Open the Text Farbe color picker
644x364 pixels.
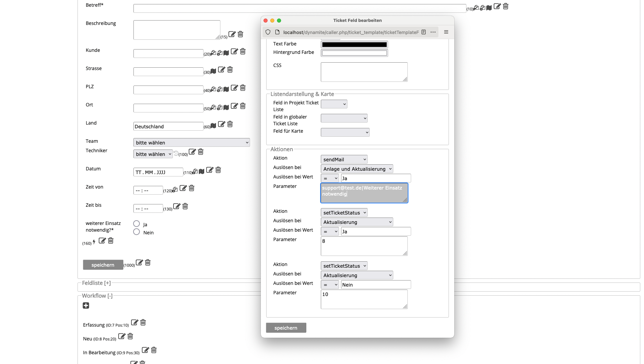(x=354, y=44)
